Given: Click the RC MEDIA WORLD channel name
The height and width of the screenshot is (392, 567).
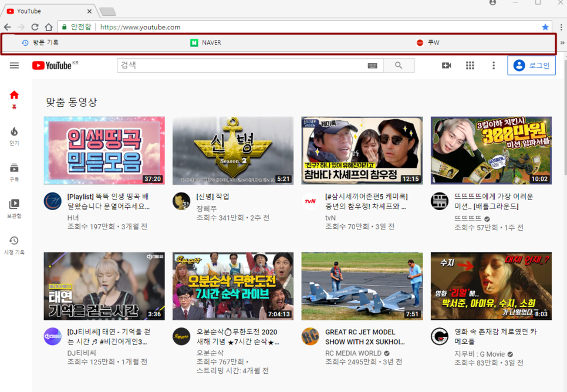Looking at the screenshot, I should 353,353.
